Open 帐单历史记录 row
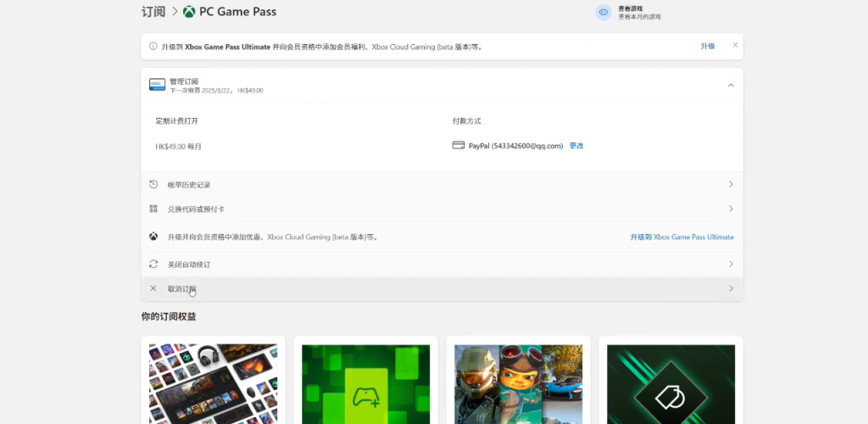 click(x=442, y=184)
